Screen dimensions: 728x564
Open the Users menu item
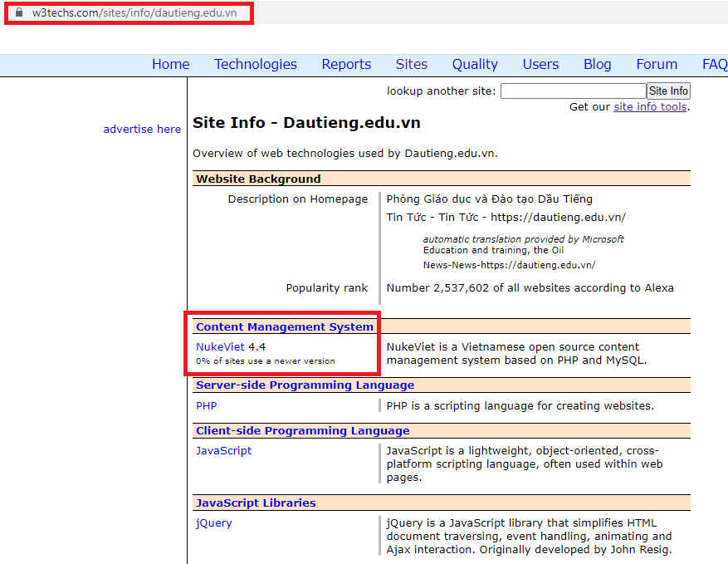click(x=540, y=64)
